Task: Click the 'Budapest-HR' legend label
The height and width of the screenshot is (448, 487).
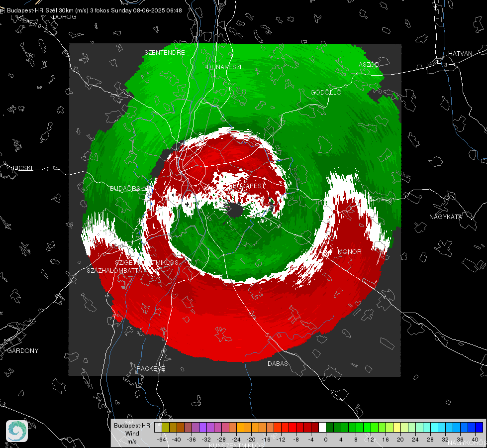Action: (132, 425)
